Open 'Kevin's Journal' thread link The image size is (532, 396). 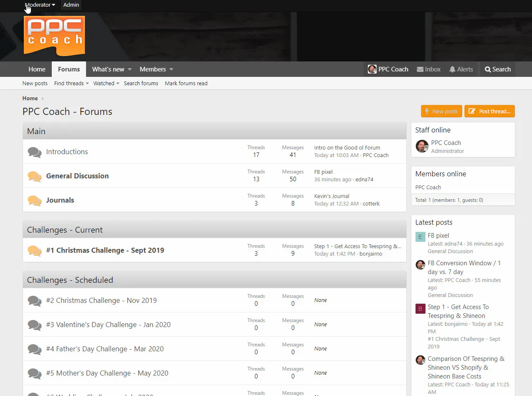(x=332, y=196)
